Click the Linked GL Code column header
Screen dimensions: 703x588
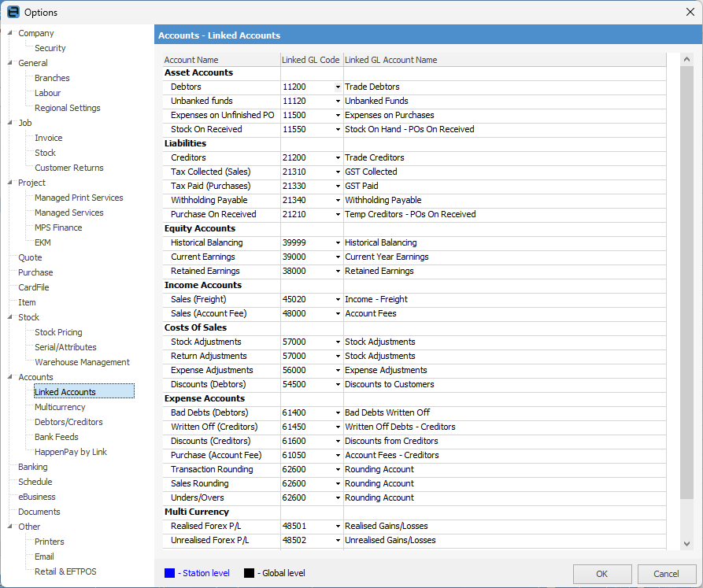click(311, 60)
